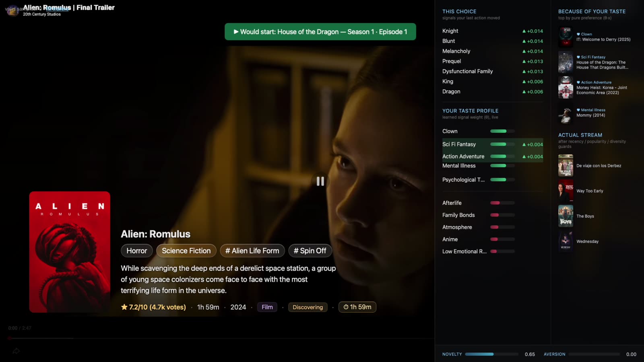Select the Science Fiction genre tag

coord(186,251)
